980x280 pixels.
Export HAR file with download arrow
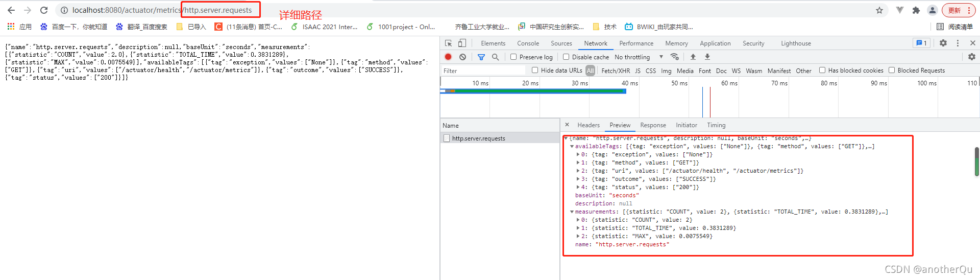tap(707, 57)
